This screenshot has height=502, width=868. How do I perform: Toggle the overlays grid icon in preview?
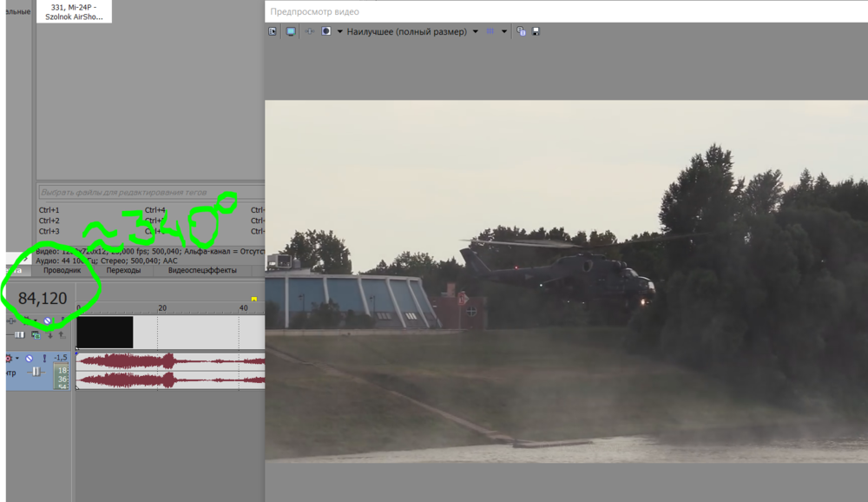point(490,31)
